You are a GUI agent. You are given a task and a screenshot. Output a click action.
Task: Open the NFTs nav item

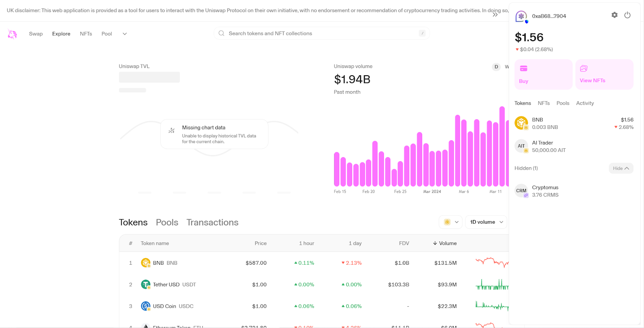pyautogui.click(x=86, y=34)
